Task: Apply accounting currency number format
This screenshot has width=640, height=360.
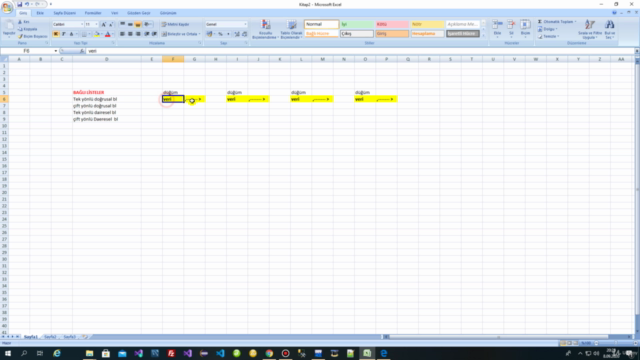Action: point(209,34)
